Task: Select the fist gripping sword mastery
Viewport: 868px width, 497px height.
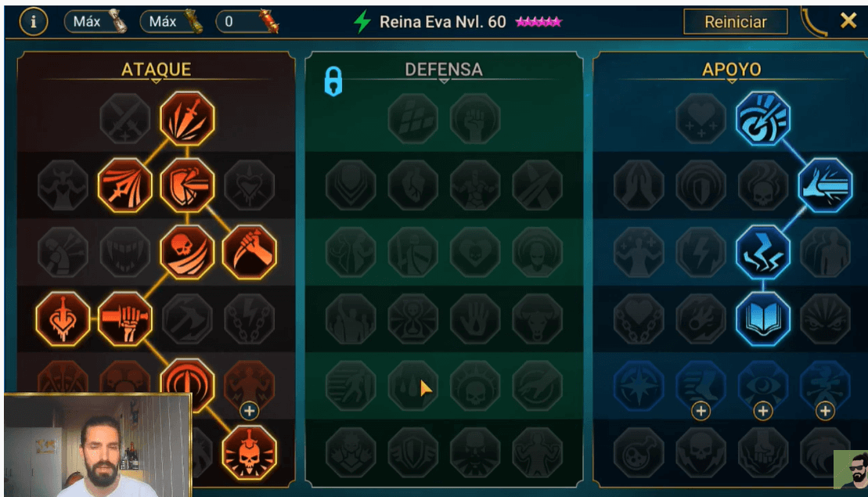Action: (124, 319)
